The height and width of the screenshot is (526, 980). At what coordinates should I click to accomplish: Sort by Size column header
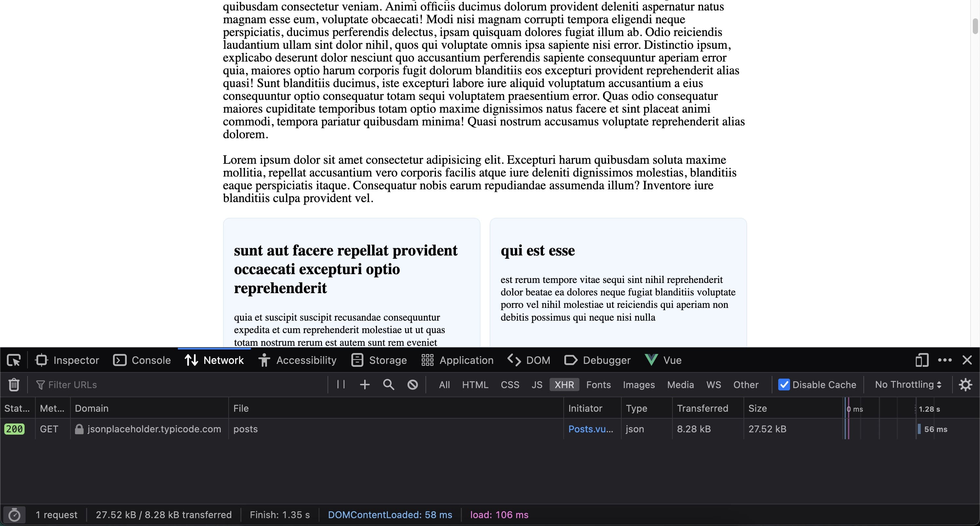click(793, 408)
